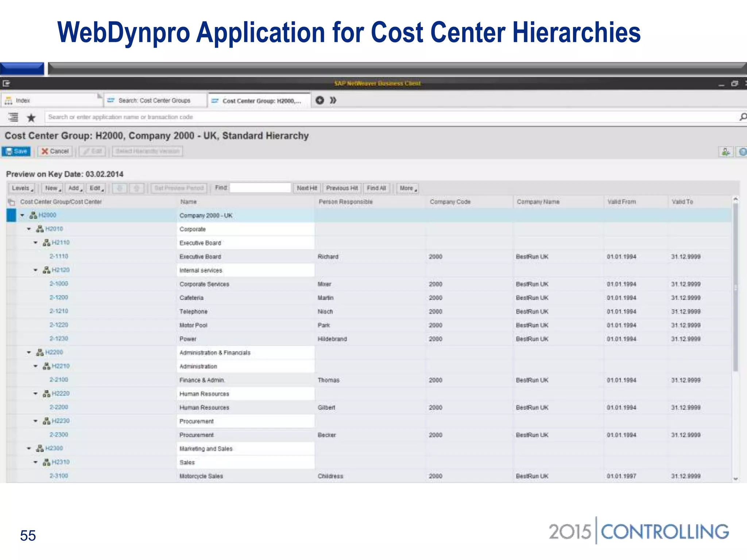Screen dimensions: 747x560
Task: Open cost center 2-1110 link
Action: (59, 256)
